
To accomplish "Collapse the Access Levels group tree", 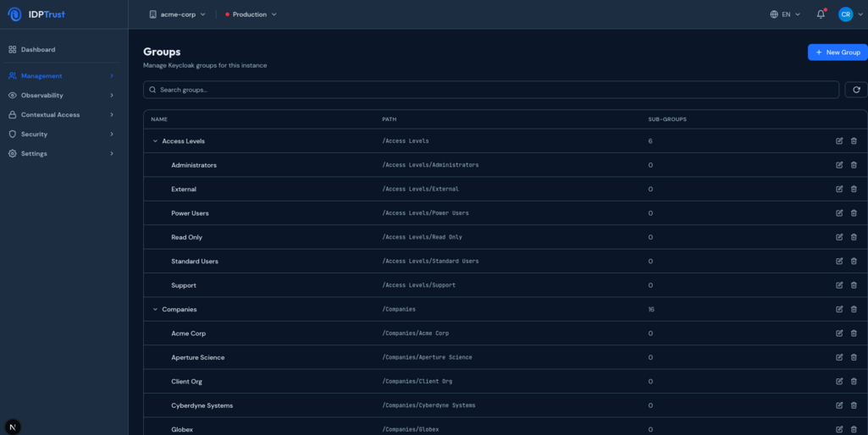I will (x=155, y=141).
